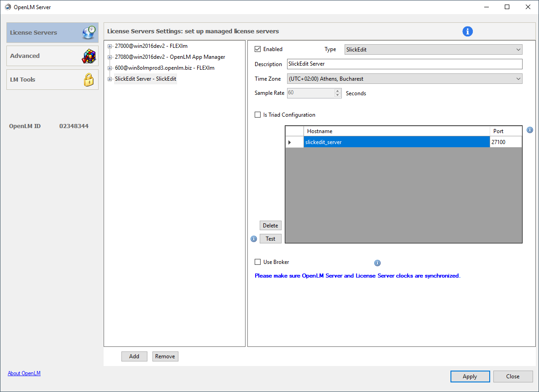The width and height of the screenshot is (539, 392).
Task: Click the About OpenLM link
Action: point(24,373)
